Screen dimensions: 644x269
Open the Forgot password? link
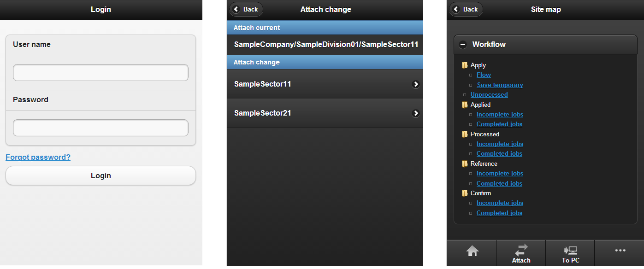(38, 157)
